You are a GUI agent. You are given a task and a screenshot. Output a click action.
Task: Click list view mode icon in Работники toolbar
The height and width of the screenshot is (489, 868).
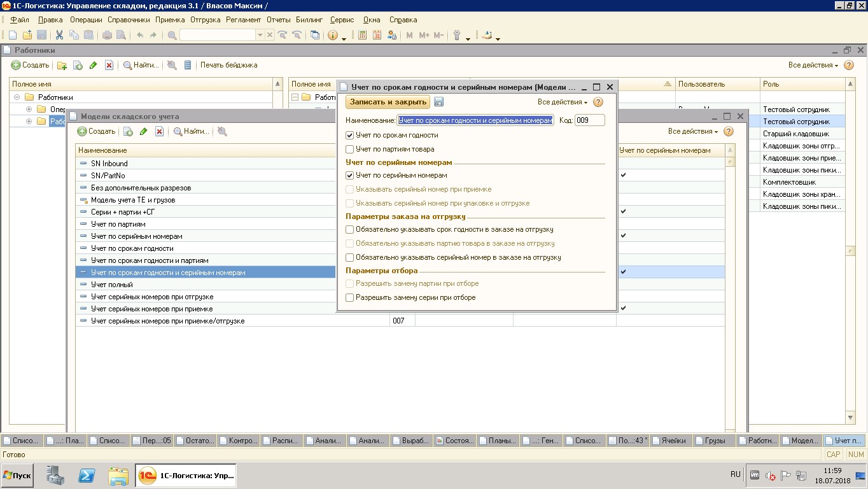click(x=188, y=65)
